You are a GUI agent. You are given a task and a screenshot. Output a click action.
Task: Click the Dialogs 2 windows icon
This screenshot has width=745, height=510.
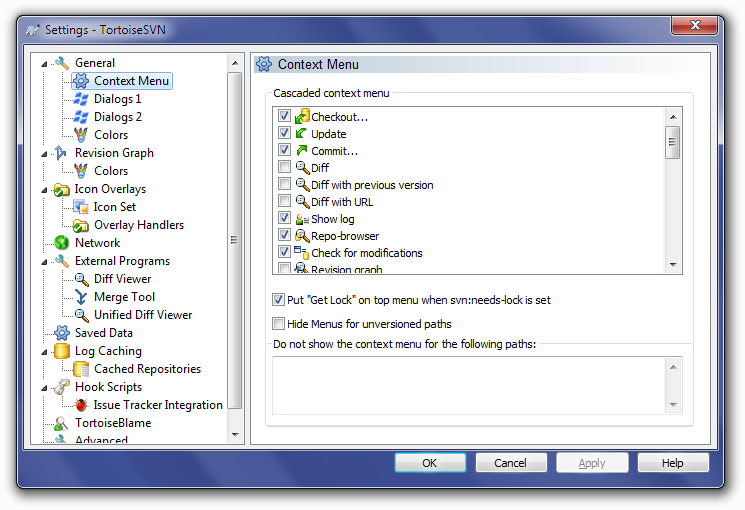coord(81,117)
